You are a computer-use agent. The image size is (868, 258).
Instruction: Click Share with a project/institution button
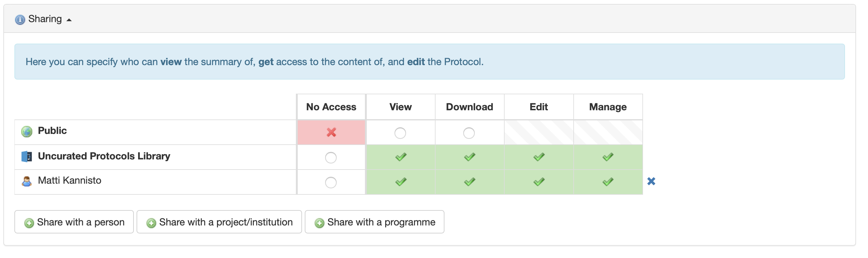click(219, 222)
